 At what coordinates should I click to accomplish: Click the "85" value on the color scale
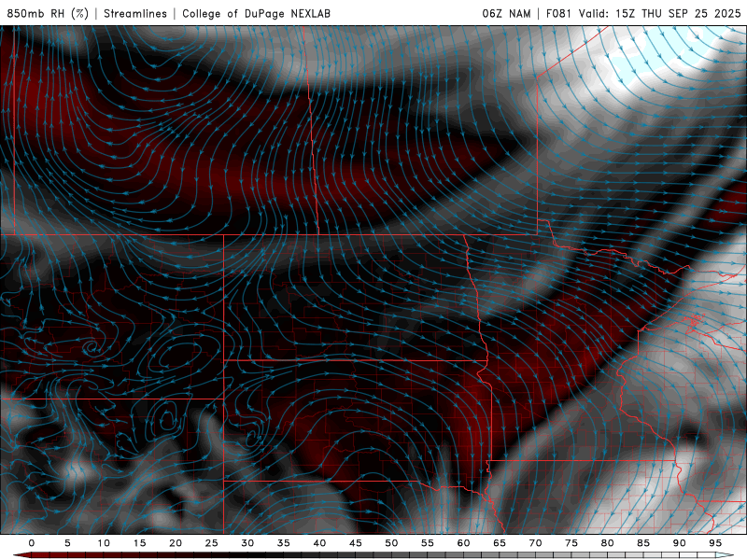click(643, 543)
